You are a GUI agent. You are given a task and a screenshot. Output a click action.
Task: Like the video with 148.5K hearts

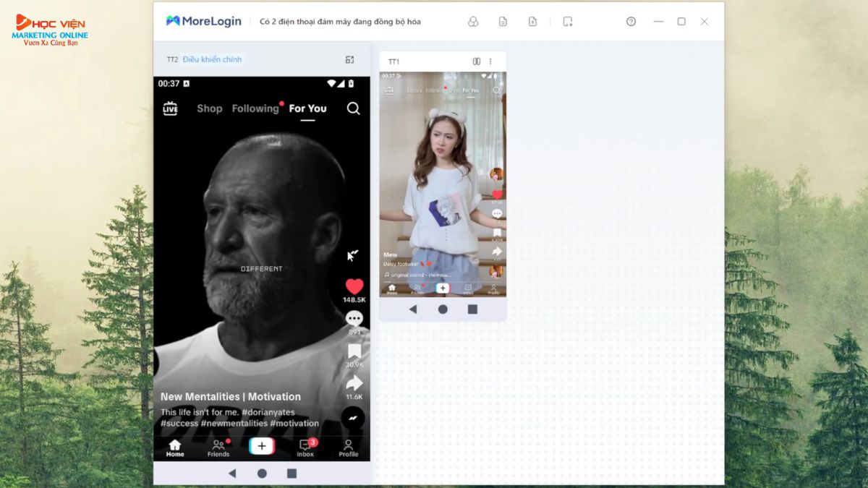pos(354,286)
